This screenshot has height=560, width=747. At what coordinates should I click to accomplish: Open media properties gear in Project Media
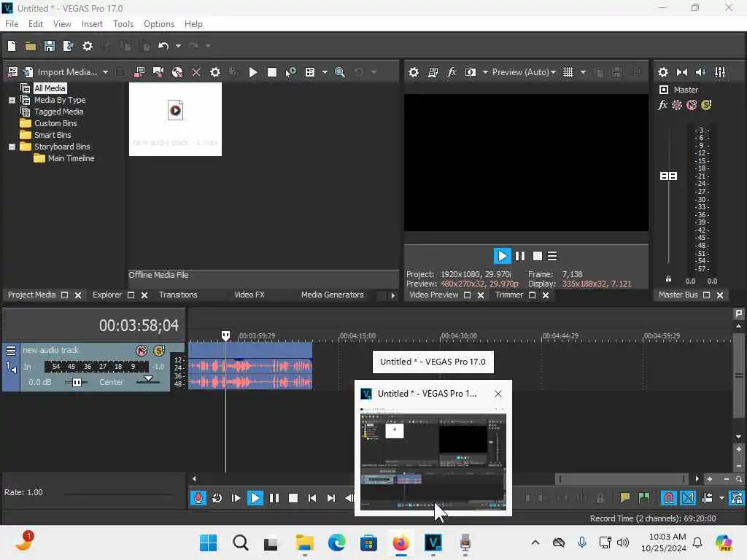(215, 72)
